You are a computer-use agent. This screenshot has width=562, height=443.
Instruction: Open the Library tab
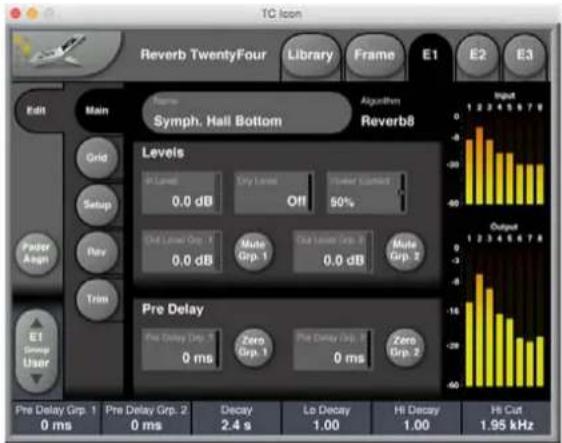pos(310,56)
